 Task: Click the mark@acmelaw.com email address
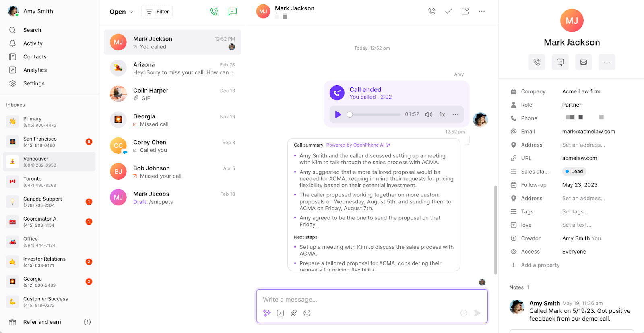click(588, 131)
